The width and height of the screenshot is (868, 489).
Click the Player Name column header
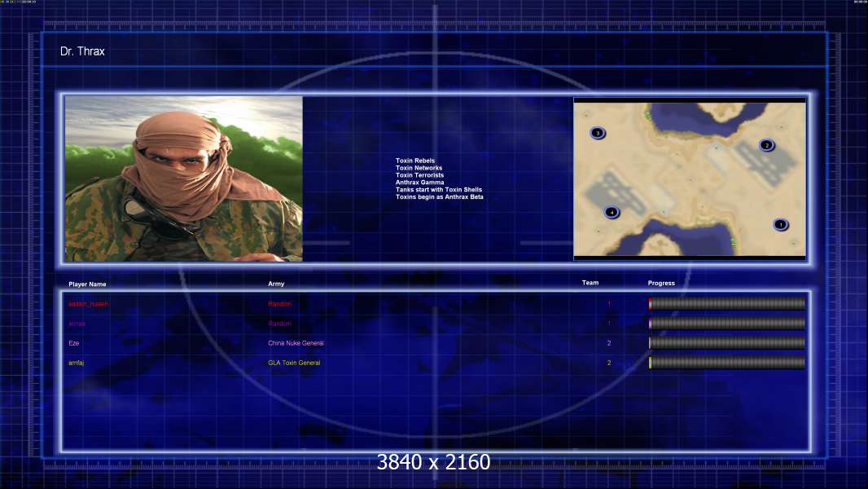click(x=87, y=284)
